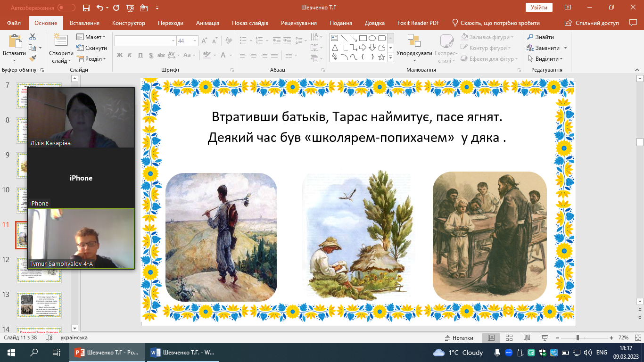Select the Format Painter brush icon

coord(33,58)
